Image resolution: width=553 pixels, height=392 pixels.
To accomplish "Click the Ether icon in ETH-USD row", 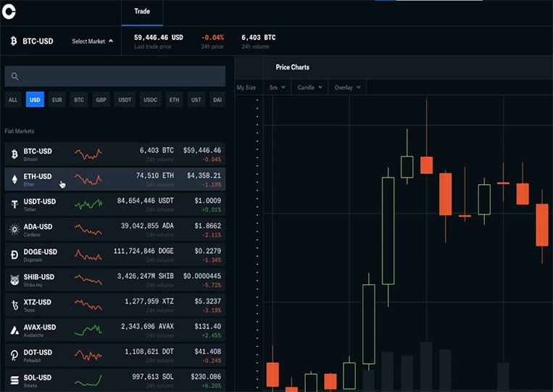I will click(14, 180).
